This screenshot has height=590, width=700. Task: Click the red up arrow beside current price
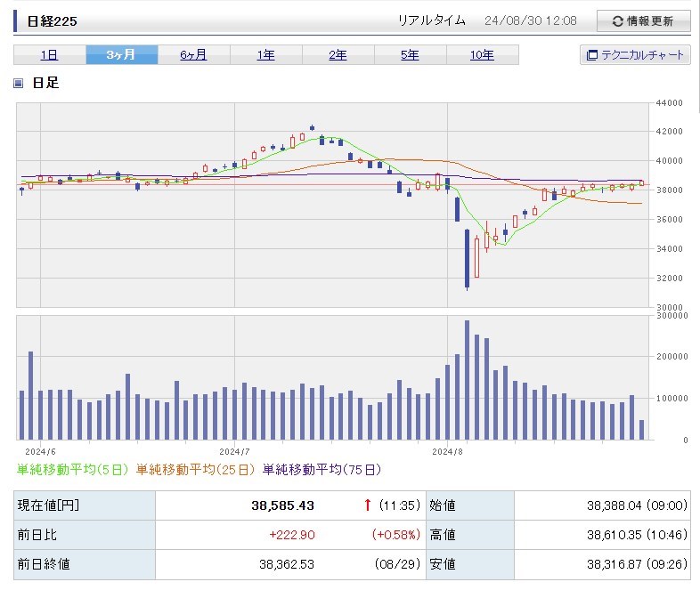click(367, 505)
